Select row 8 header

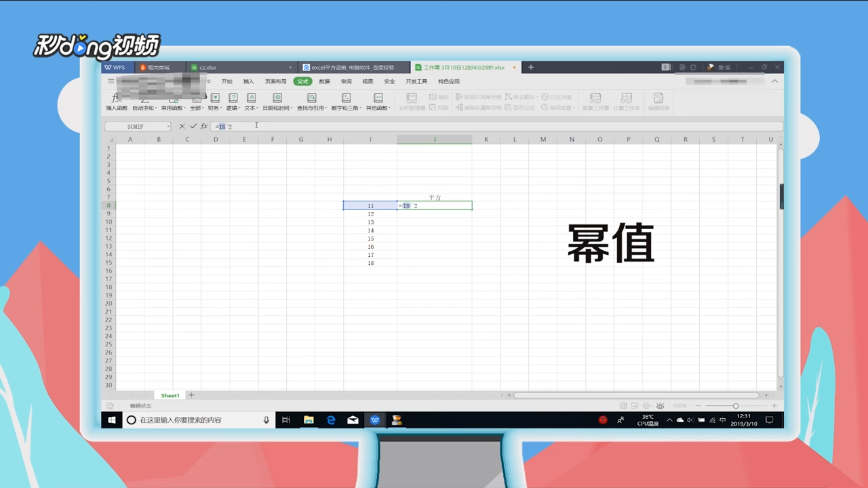(x=108, y=205)
